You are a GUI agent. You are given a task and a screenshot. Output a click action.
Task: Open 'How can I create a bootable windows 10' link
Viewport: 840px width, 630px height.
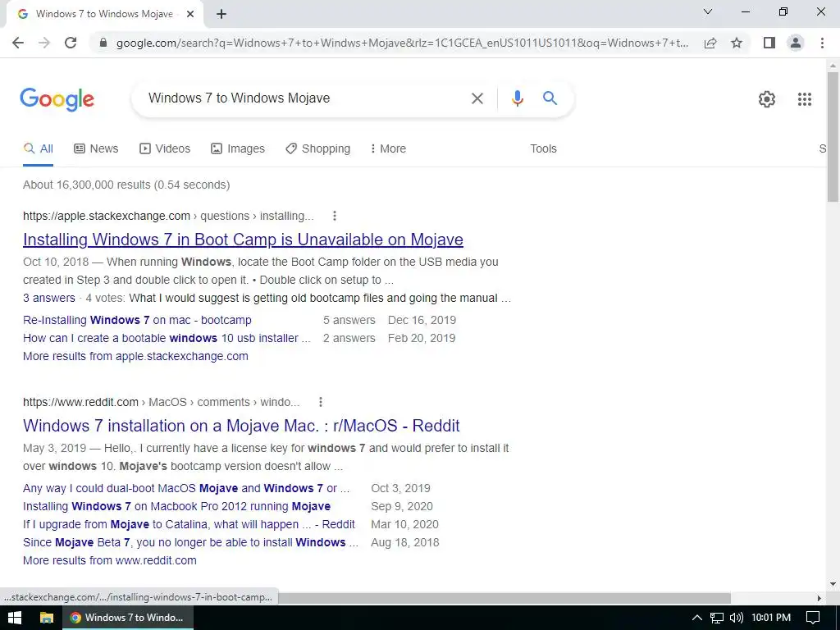pos(167,338)
